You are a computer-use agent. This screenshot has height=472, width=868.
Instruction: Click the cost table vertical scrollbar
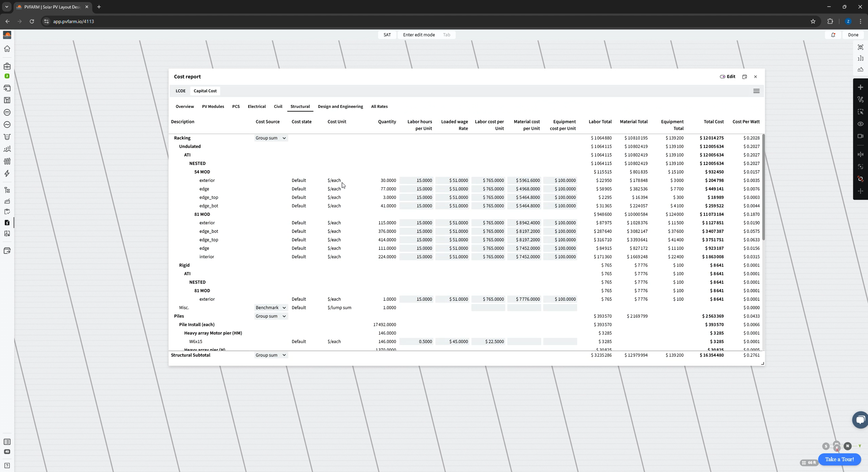tap(763, 187)
